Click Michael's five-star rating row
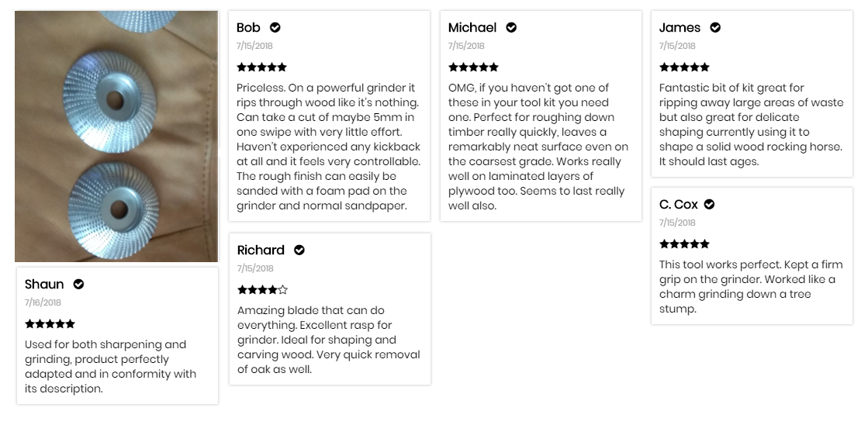Viewport: 868px width, 425px height. [x=473, y=67]
